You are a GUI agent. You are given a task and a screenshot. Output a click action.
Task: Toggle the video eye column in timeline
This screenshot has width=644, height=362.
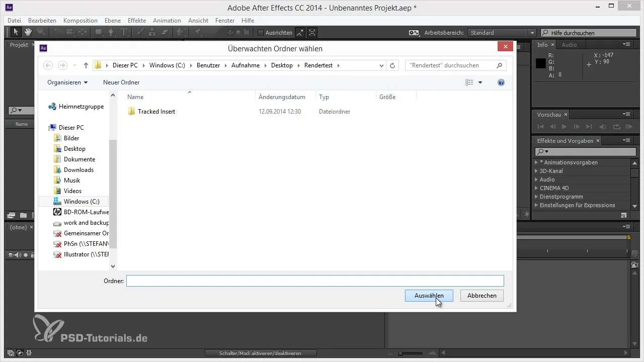(x=10, y=255)
